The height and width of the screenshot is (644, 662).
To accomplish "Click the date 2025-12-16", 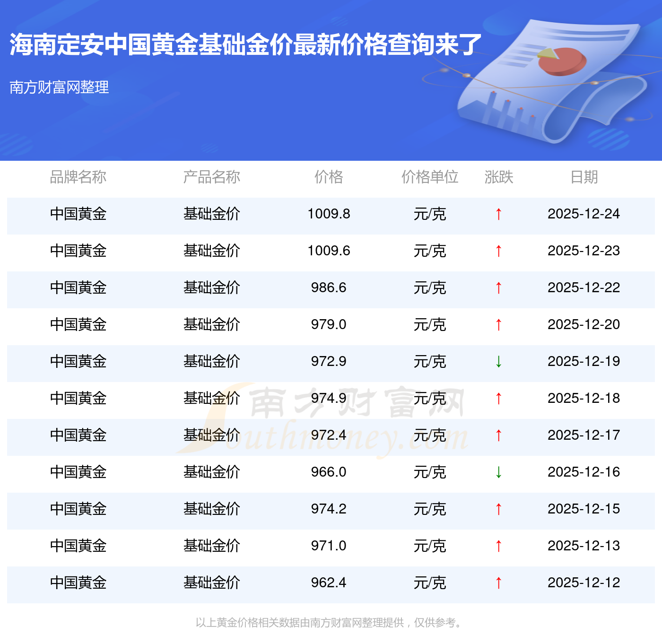I will point(584,472).
